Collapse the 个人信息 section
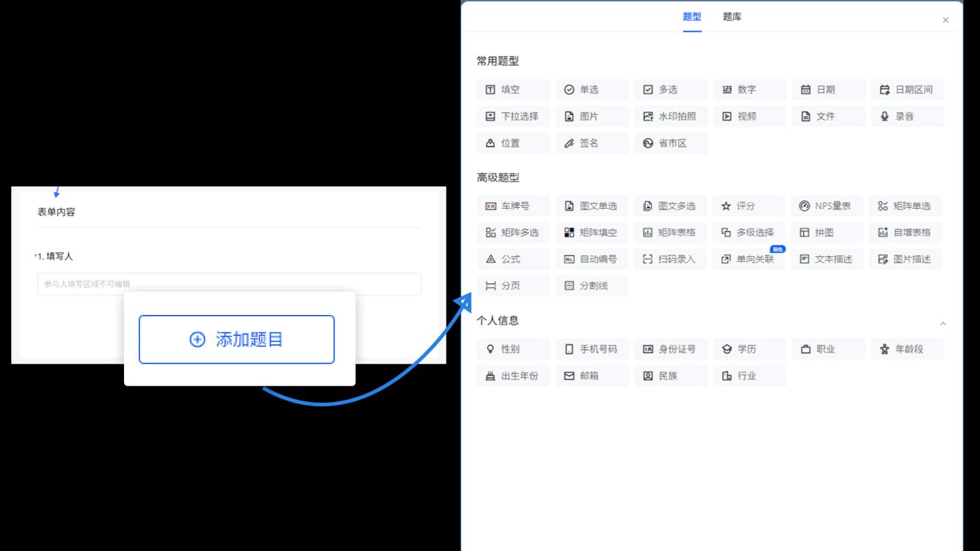 (x=943, y=323)
